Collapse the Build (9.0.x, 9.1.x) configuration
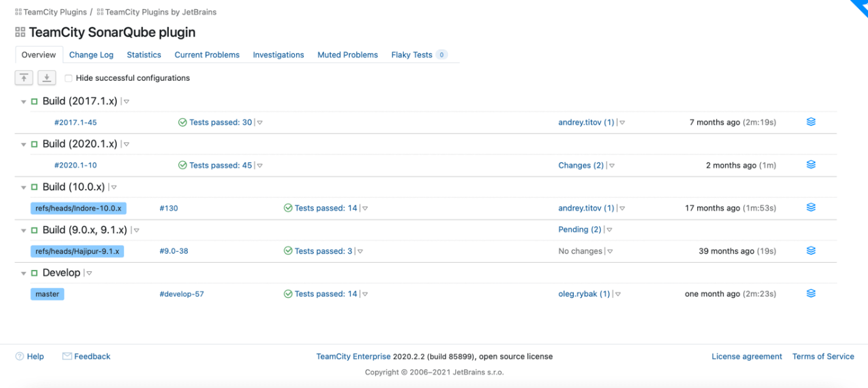This screenshot has height=388, width=868. [23, 231]
